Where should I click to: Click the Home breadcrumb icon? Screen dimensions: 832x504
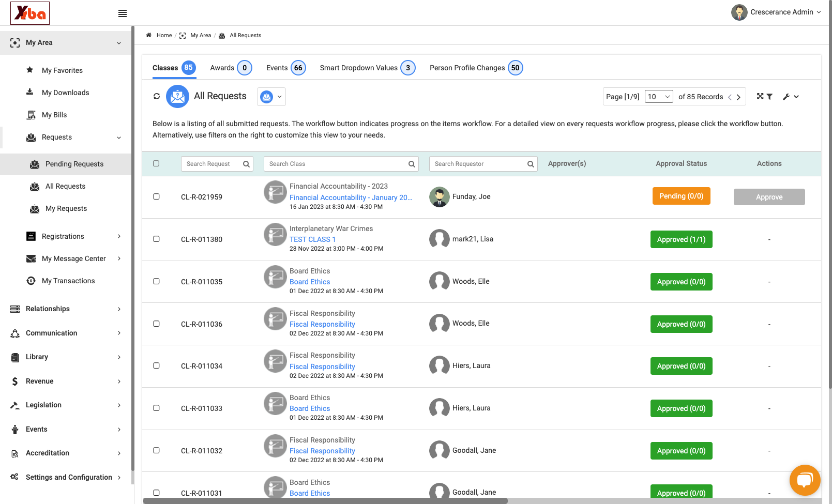point(148,35)
